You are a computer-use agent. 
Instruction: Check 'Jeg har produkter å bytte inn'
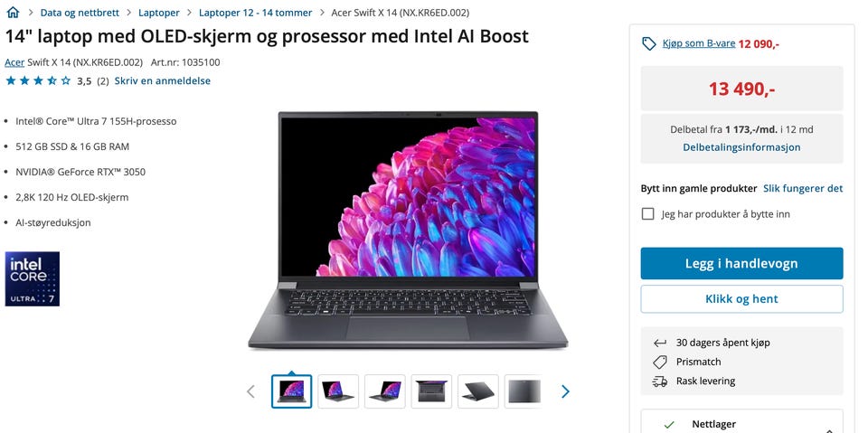pos(647,213)
